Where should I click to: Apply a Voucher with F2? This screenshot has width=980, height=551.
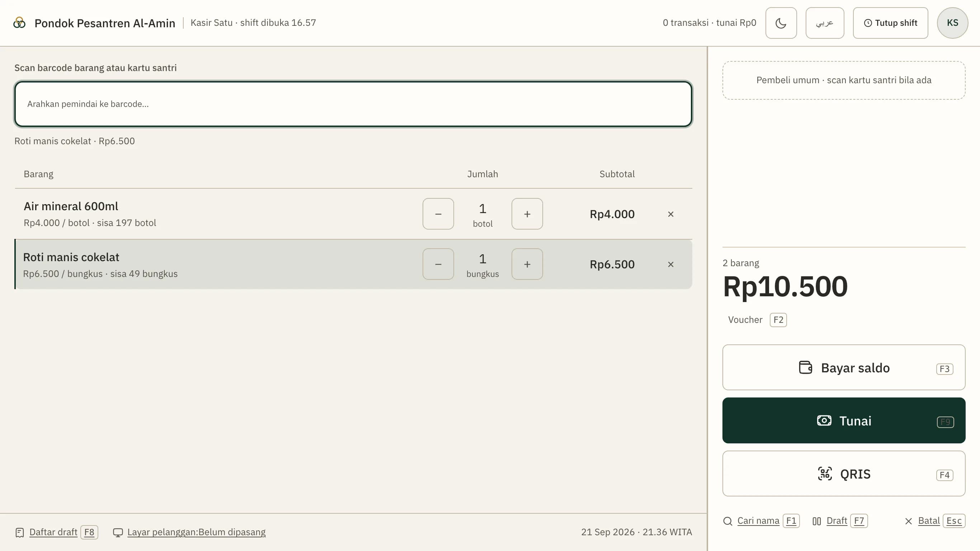[x=757, y=320]
